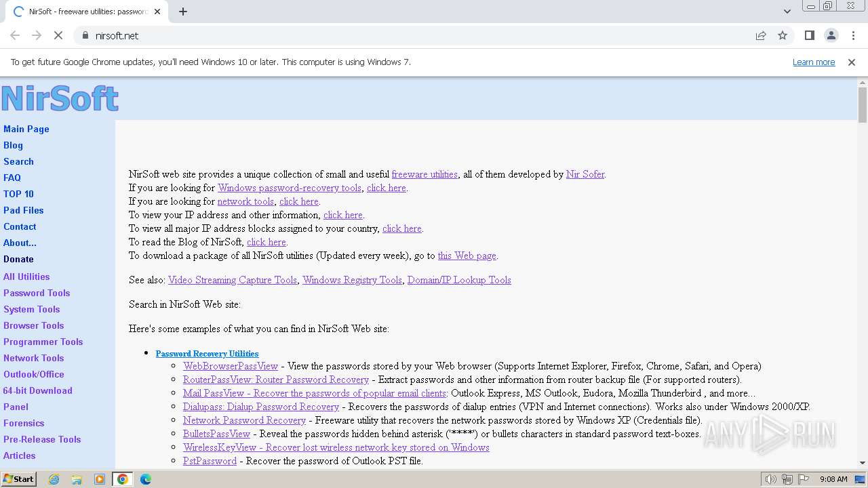The image size is (868, 488).
Task: Open BulletsPassView link
Action: pyautogui.click(x=216, y=434)
